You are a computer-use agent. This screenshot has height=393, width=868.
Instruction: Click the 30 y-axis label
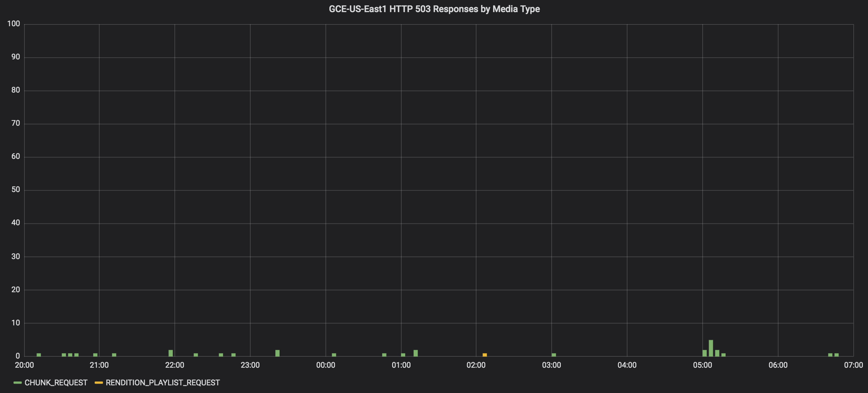point(16,257)
